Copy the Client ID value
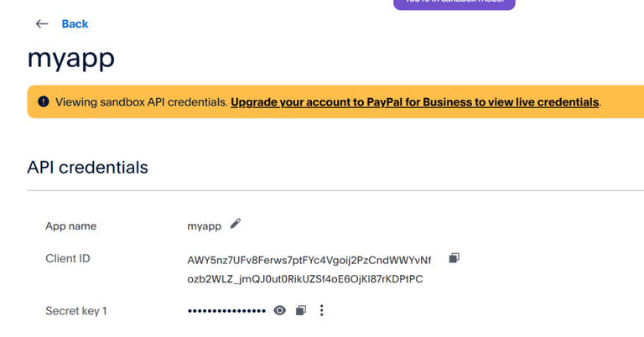644x337 pixels. pyautogui.click(x=454, y=258)
